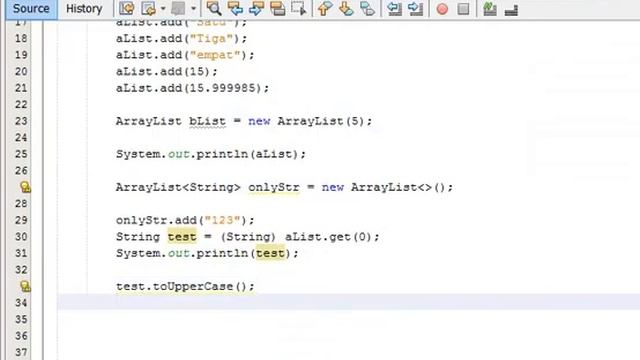Image resolution: width=640 pixels, height=360 pixels.
Task: Toggle bookmark on current line
Action: point(367,9)
